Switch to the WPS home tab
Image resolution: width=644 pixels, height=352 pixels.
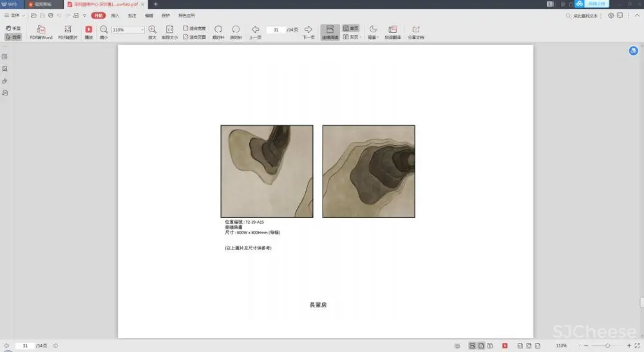click(10, 4)
